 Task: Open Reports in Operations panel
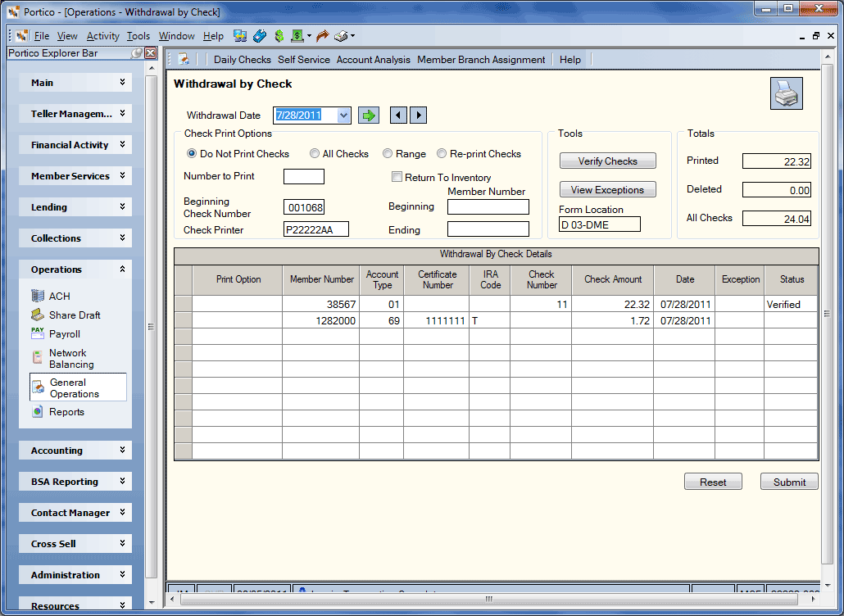pyautogui.click(x=57, y=411)
